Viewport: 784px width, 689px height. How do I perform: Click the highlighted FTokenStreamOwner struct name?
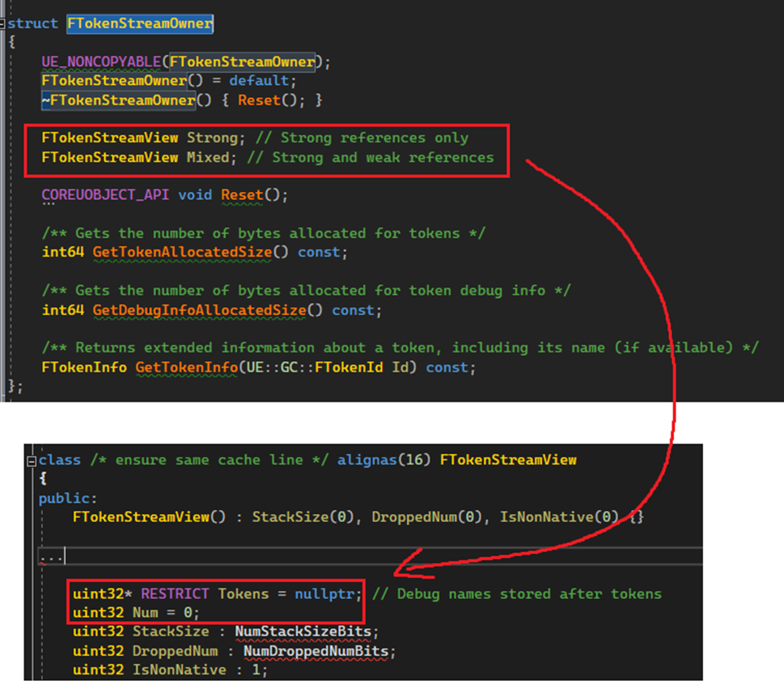[x=140, y=23]
